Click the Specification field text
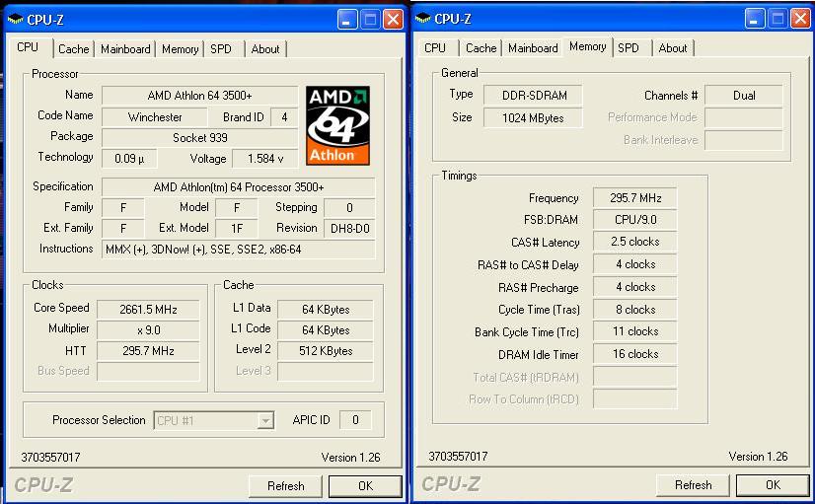The image size is (815, 504). tap(238, 187)
